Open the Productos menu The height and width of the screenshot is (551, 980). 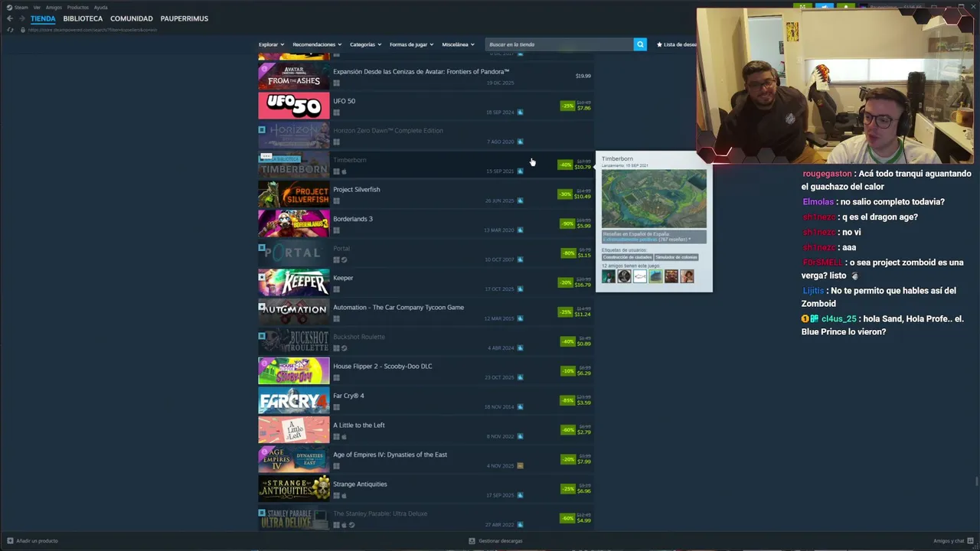pos(78,8)
